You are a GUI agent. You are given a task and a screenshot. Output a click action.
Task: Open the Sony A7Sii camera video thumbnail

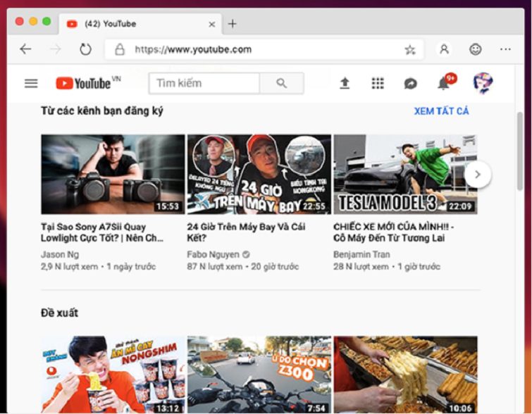(113, 175)
